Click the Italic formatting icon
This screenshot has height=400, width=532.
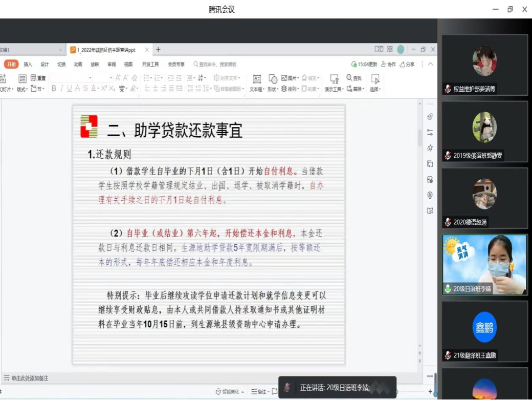pyautogui.click(x=61, y=89)
